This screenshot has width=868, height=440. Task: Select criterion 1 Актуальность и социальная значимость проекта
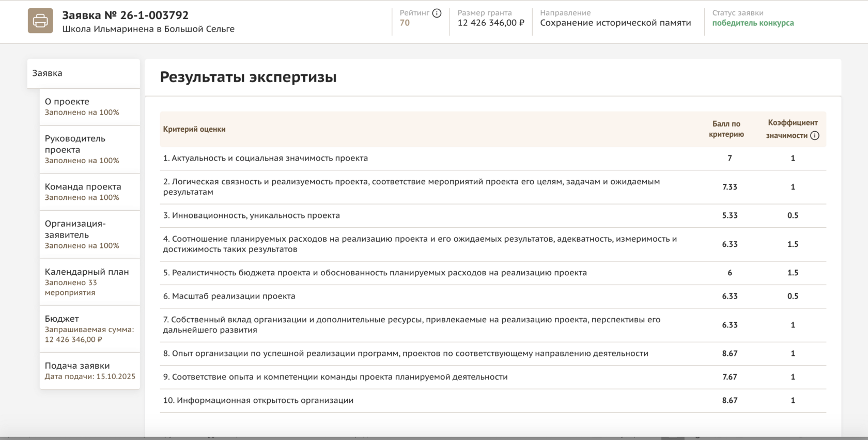[266, 158]
